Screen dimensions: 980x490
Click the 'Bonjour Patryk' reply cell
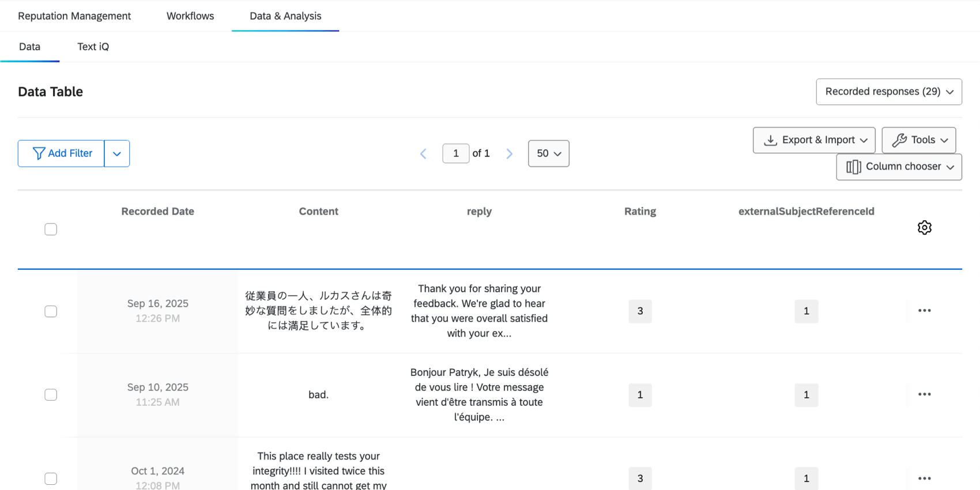pyautogui.click(x=479, y=394)
